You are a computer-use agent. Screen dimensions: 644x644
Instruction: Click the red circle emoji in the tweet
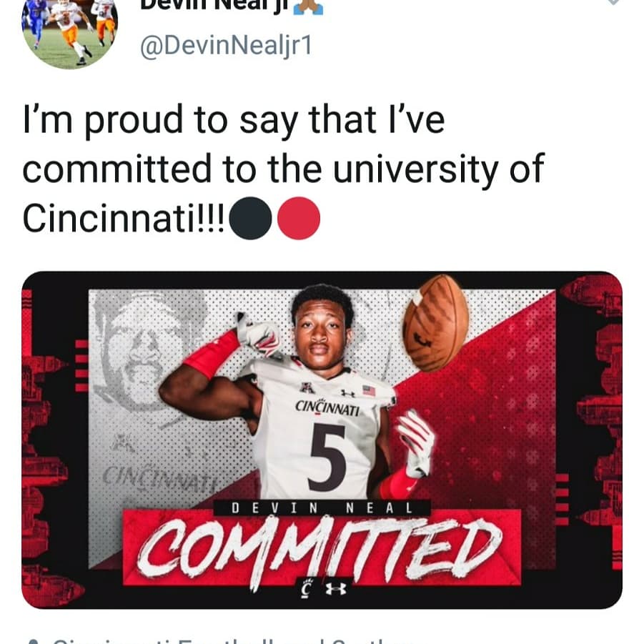click(x=299, y=218)
